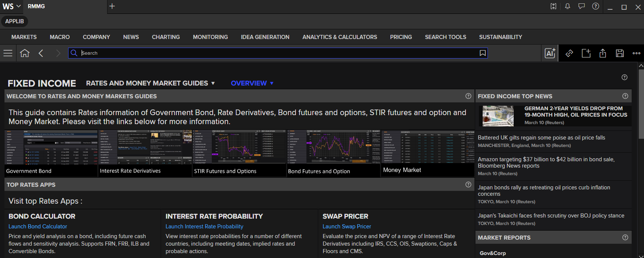Screen dimensions: 644x258
Task: Open Government Bond guide thumbnail
Action: pyautogui.click(x=51, y=154)
